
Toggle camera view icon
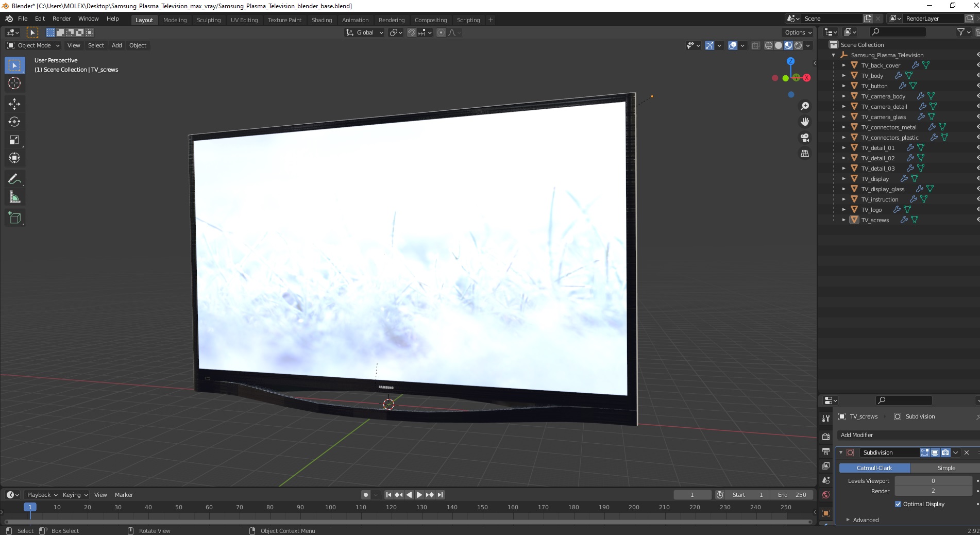coord(804,138)
